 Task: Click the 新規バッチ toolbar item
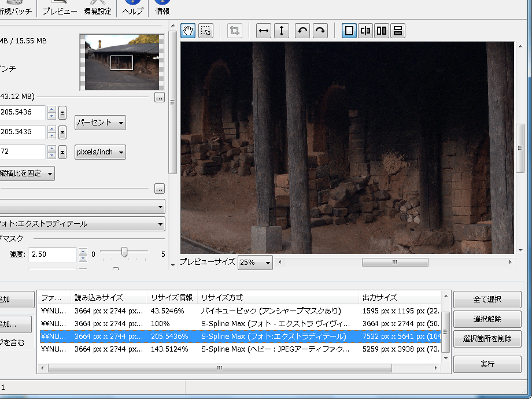tap(15, 8)
